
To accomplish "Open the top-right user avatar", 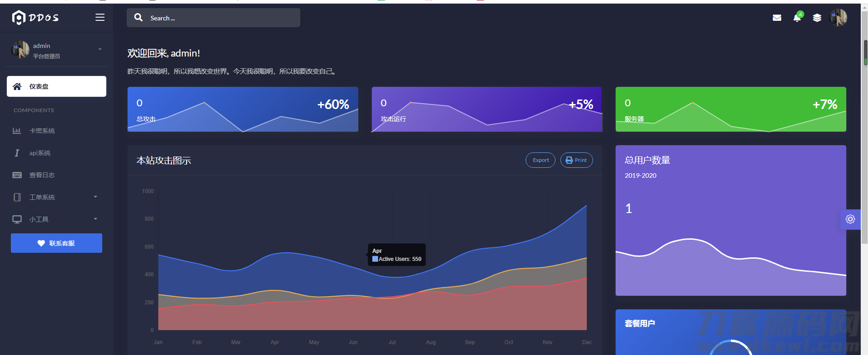I will tap(838, 18).
